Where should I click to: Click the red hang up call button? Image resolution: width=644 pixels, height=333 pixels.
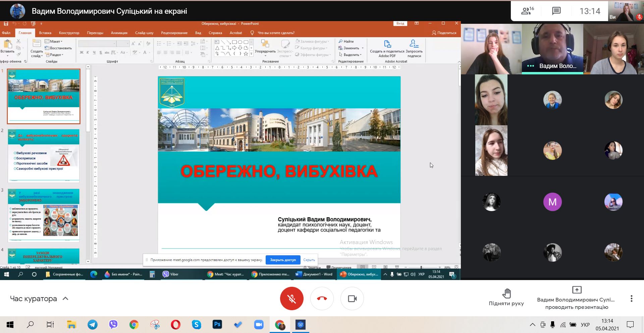[322, 298]
